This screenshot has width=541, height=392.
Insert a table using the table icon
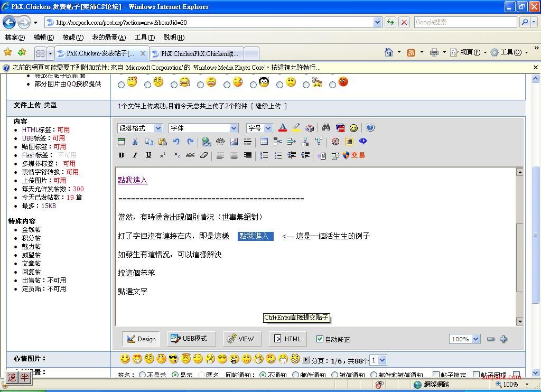264,142
